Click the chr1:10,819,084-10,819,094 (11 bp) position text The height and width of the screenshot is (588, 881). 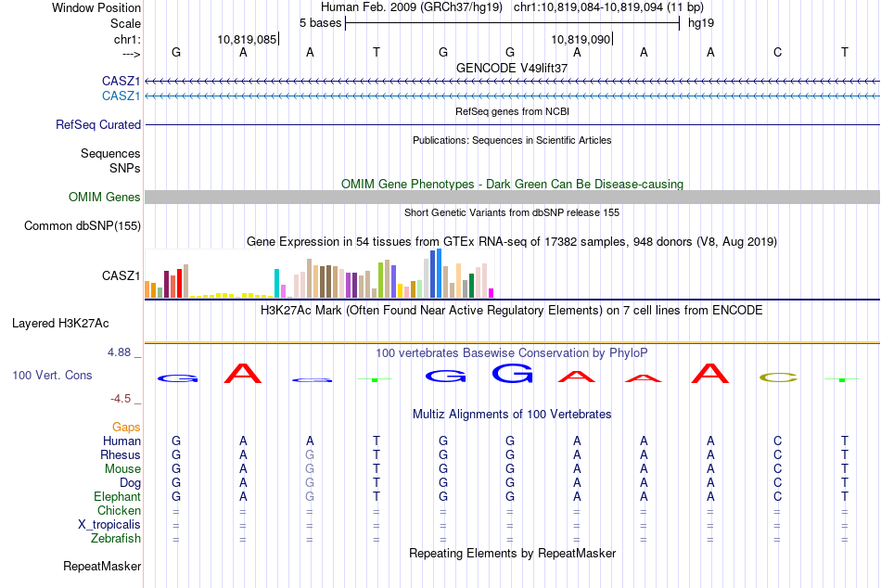(608, 7)
